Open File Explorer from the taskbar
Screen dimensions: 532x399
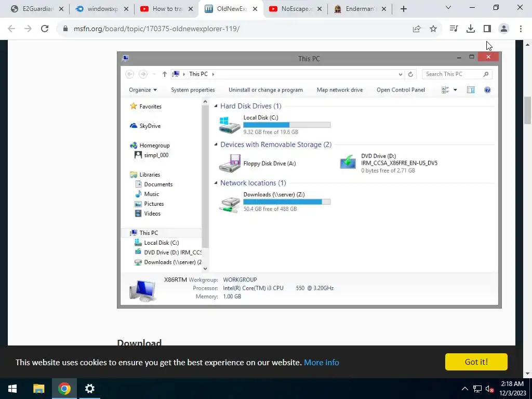point(38,389)
